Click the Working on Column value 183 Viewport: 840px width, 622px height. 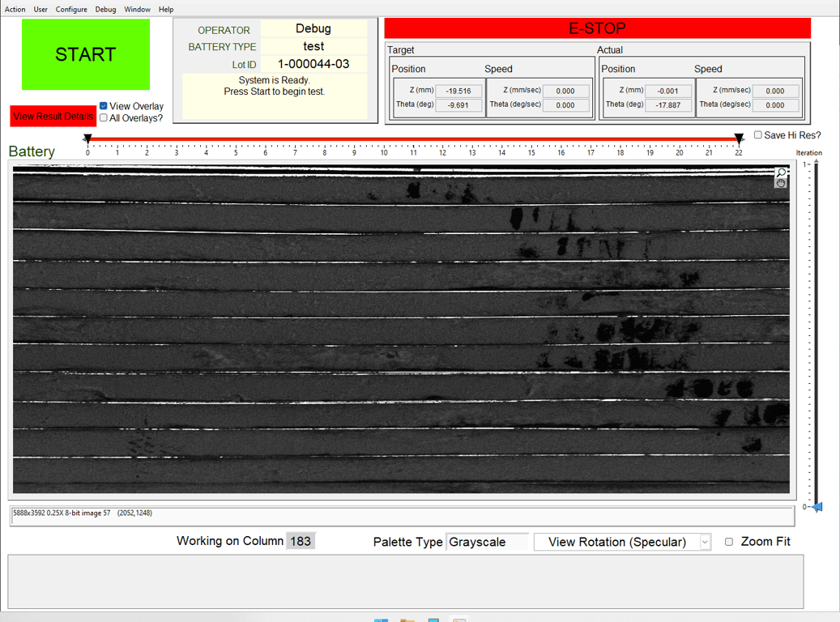pyautogui.click(x=301, y=541)
